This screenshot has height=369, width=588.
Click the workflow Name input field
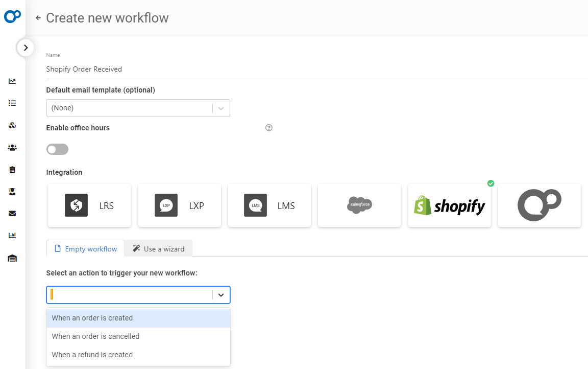pos(306,69)
